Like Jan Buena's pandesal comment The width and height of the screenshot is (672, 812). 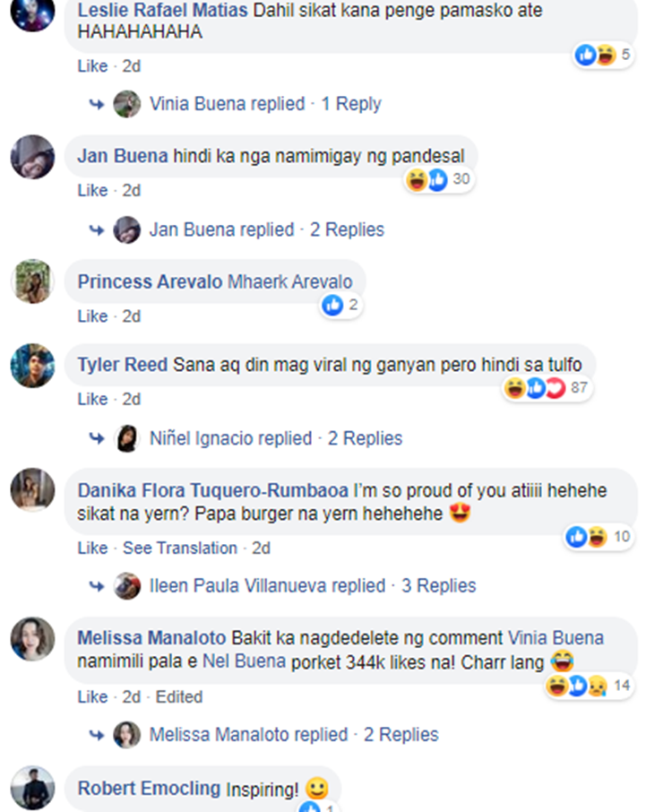point(92,191)
